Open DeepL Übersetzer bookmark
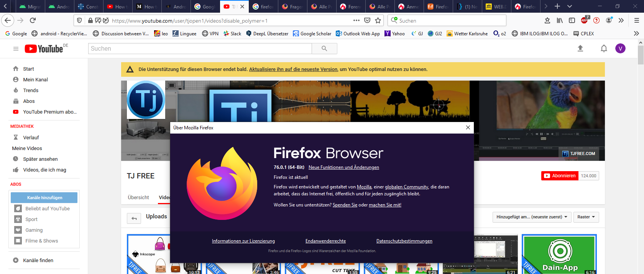This screenshot has width=644, height=274. tap(267, 33)
